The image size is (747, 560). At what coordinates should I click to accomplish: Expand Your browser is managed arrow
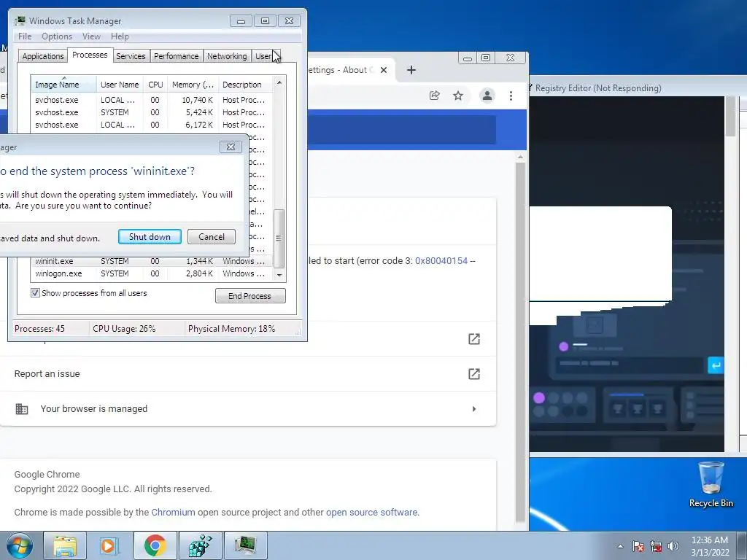(x=473, y=409)
